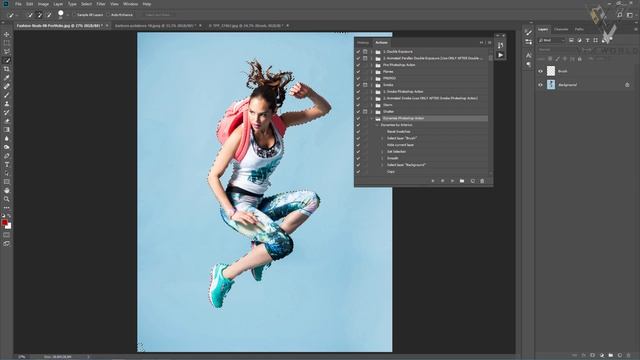Enable Auto-Enhance checkbox
Image resolution: width=640 pixels, height=360 pixels.
pyautogui.click(x=109, y=15)
